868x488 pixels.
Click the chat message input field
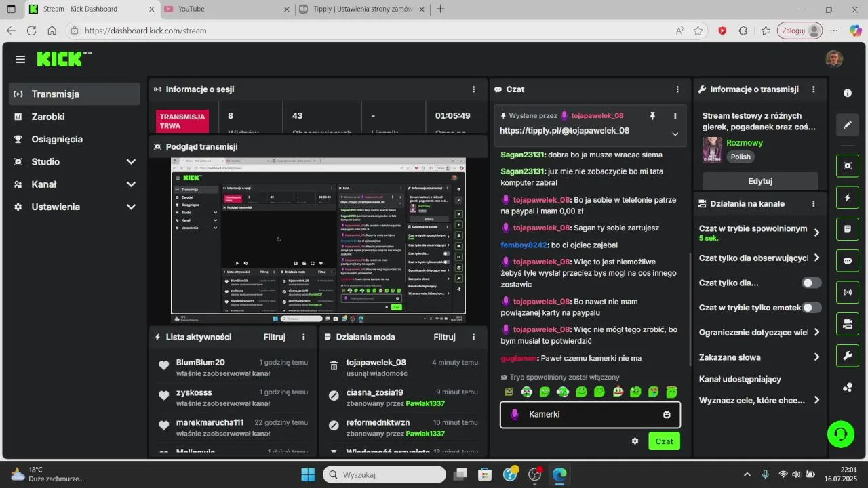(x=590, y=414)
